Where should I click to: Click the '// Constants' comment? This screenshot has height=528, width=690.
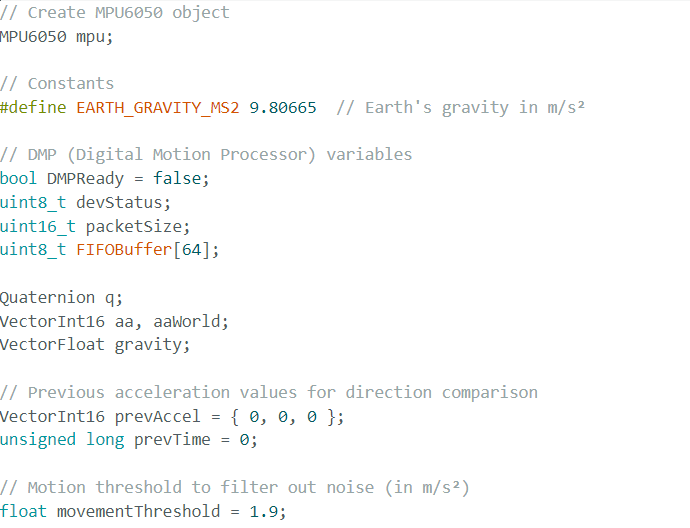[x=57, y=83]
